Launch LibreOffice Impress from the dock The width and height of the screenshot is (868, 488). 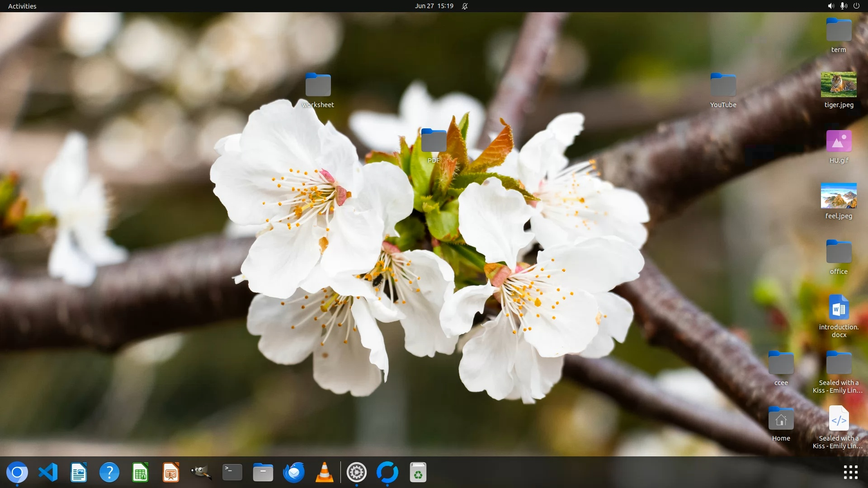click(171, 473)
